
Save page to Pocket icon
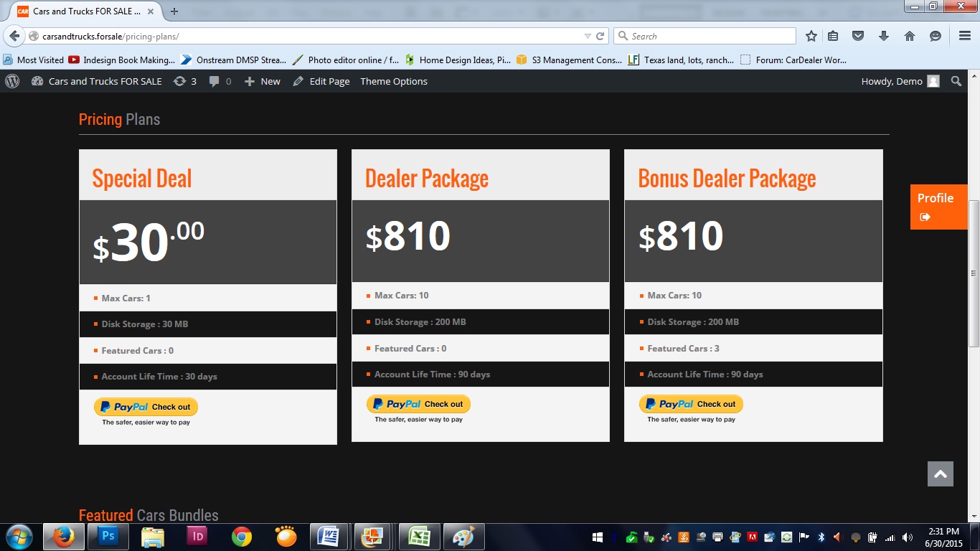tap(858, 36)
